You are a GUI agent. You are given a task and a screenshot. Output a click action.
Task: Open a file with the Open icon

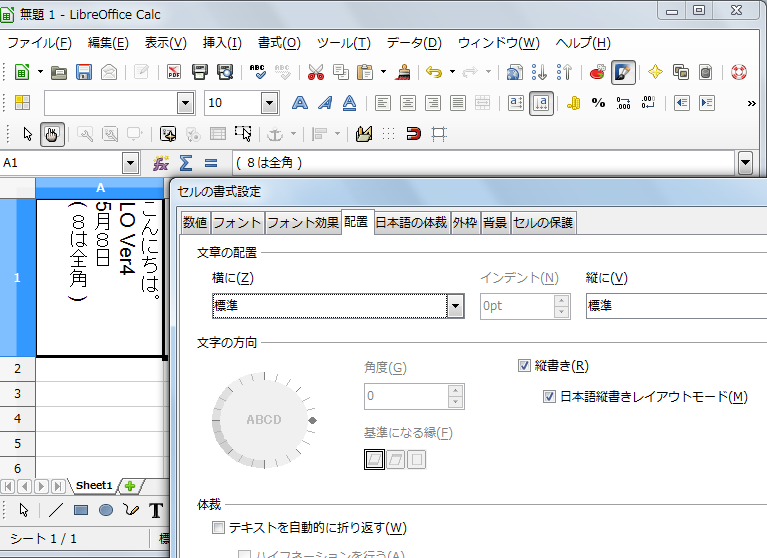tap(59, 72)
